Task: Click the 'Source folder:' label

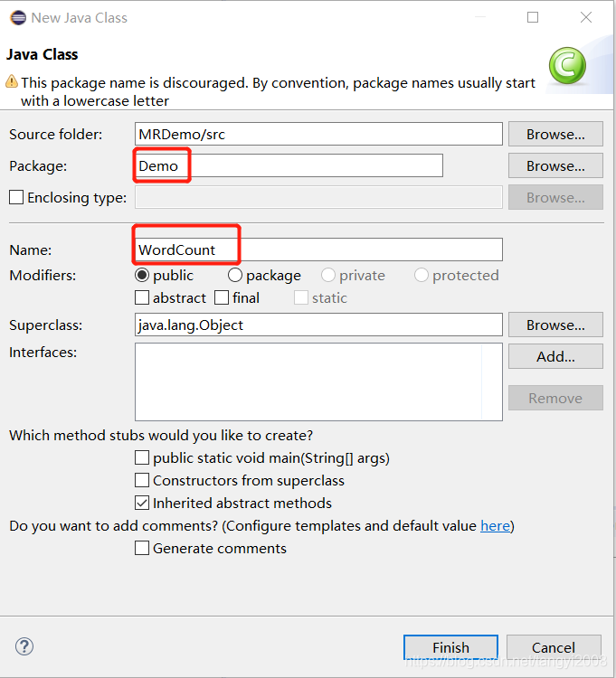Action: click(x=56, y=135)
